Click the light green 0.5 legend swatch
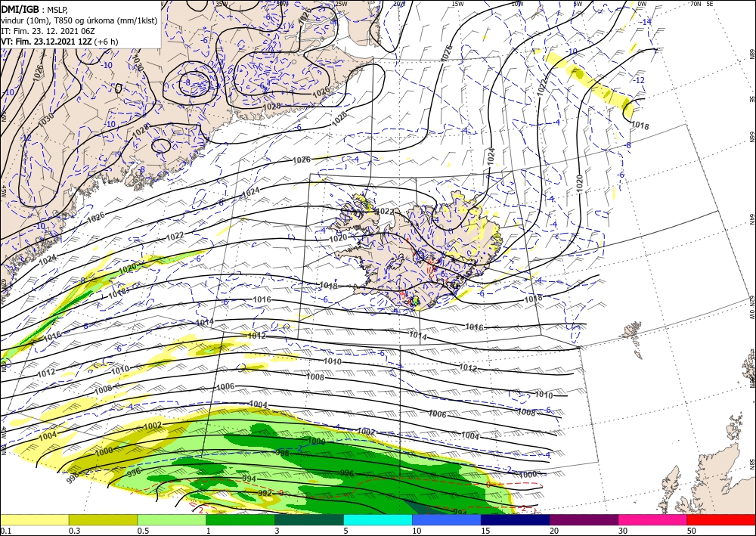 coord(172,519)
